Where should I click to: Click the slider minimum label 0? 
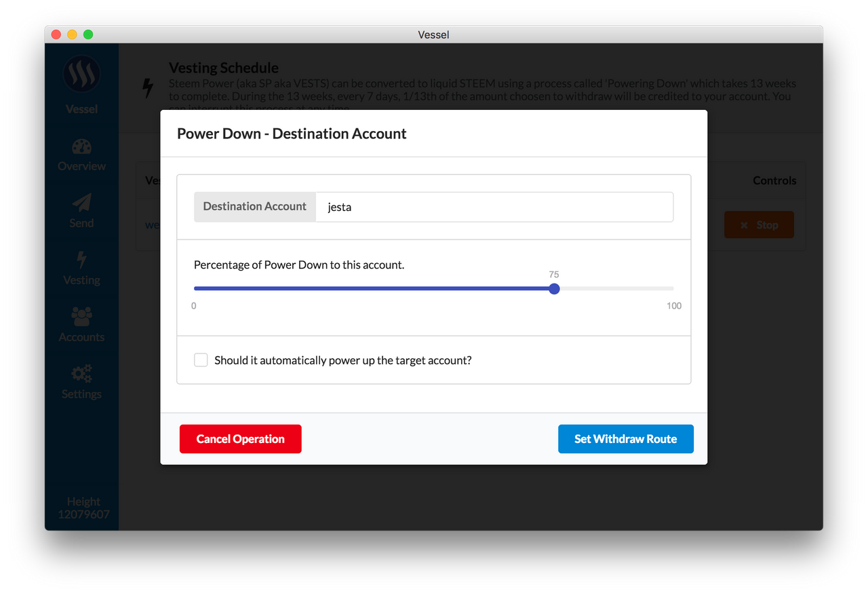tap(194, 306)
